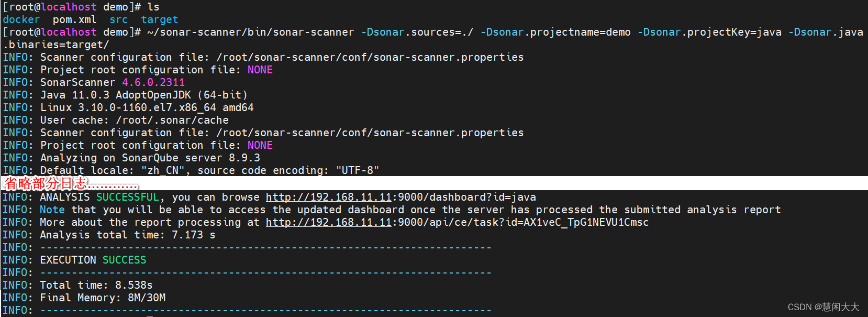Click the CSDN watermark text
This screenshot has height=317, width=868.
point(823,307)
